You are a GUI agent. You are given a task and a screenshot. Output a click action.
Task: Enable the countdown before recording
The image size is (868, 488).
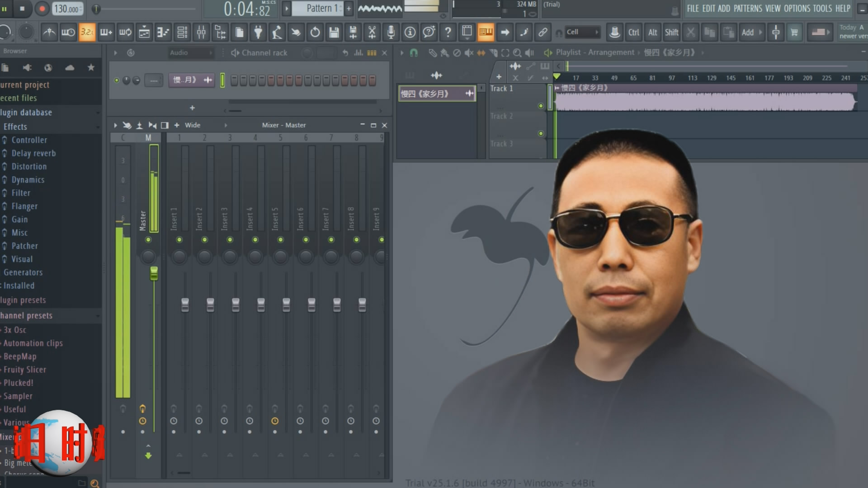[x=87, y=32]
